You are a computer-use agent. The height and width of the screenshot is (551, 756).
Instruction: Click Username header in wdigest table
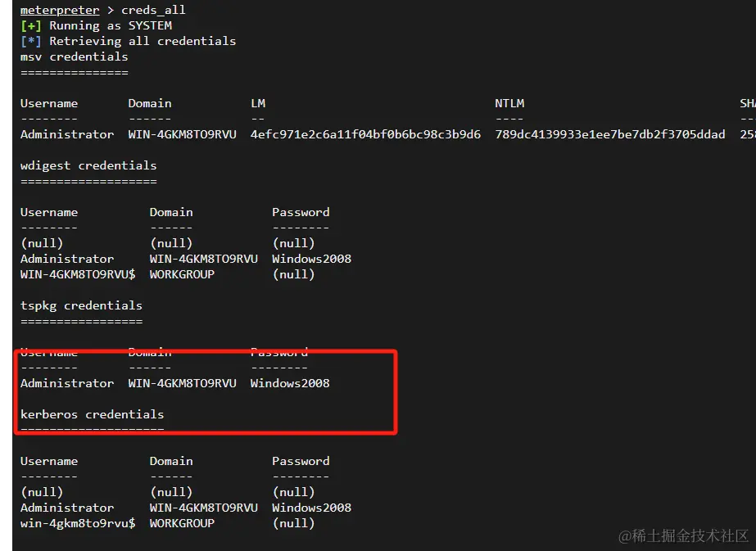point(49,212)
